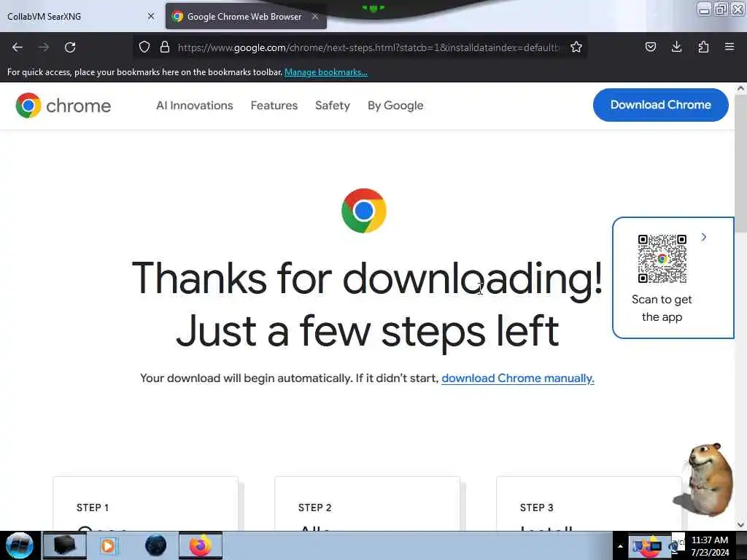
Task: Click the Chrome logo in page header
Action: tap(63, 105)
